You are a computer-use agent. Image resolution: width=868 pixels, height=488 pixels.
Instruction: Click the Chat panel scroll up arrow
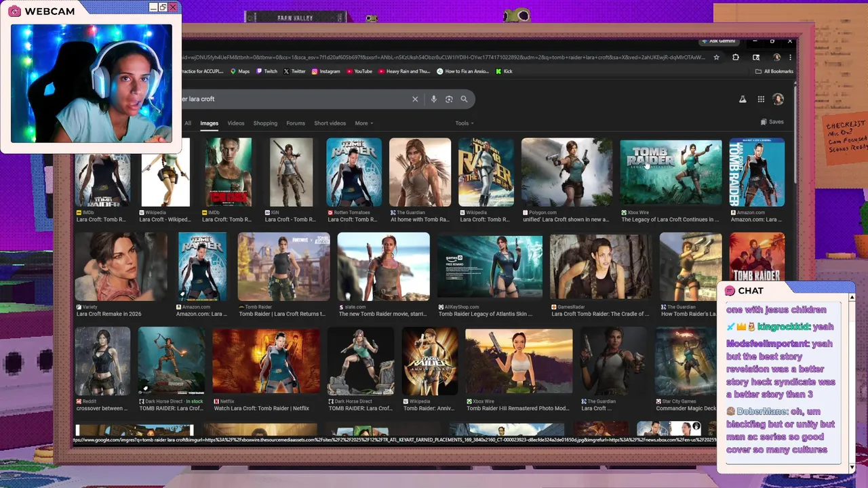[x=852, y=298]
